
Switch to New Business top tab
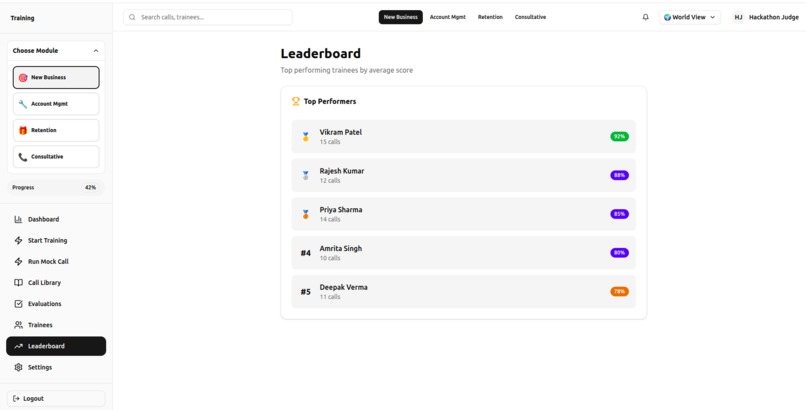400,17
